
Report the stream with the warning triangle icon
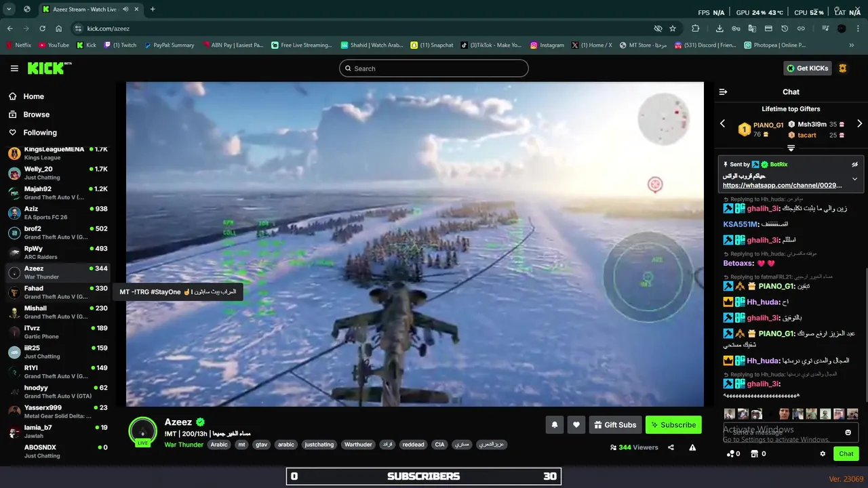pyautogui.click(x=692, y=447)
